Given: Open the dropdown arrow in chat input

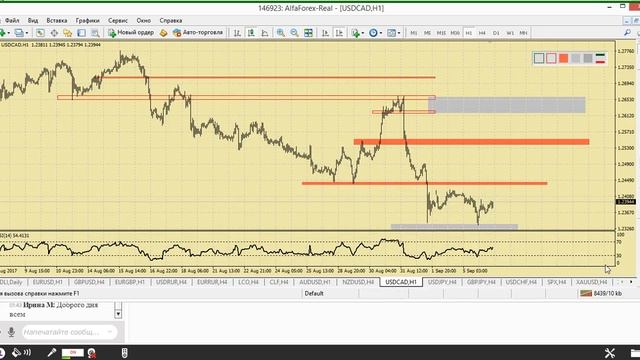Looking at the screenshot, I should click(110, 332).
